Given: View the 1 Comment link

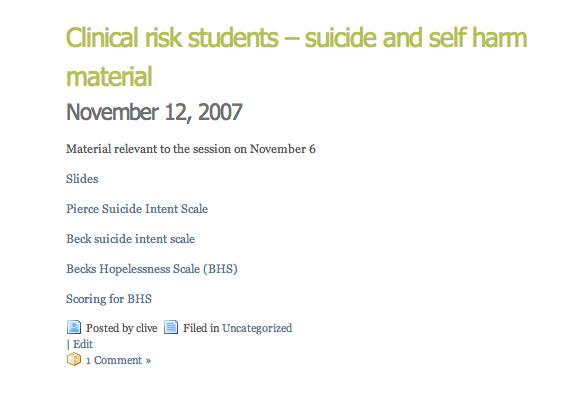Looking at the screenshot, I should (x=118, y=360).
